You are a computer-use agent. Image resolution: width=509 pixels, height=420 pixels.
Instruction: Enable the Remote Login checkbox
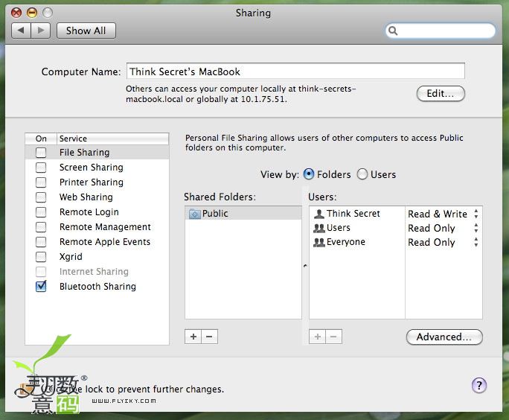[41, 212]
